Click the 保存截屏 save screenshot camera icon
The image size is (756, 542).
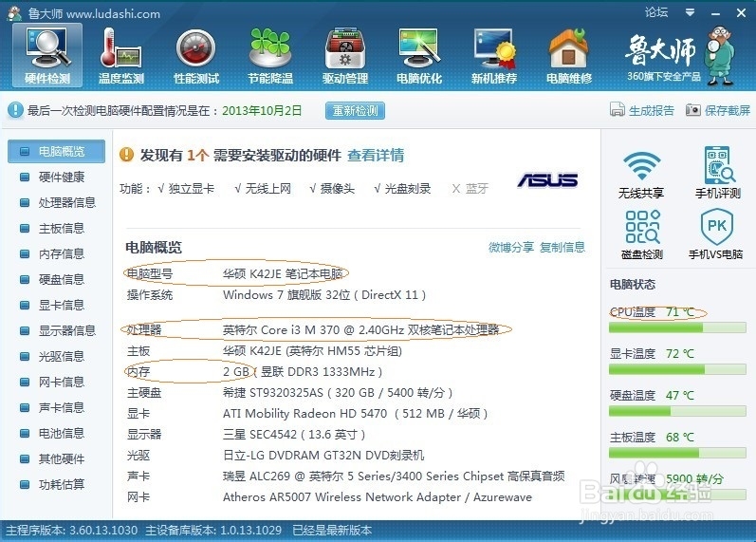point(692,109)
